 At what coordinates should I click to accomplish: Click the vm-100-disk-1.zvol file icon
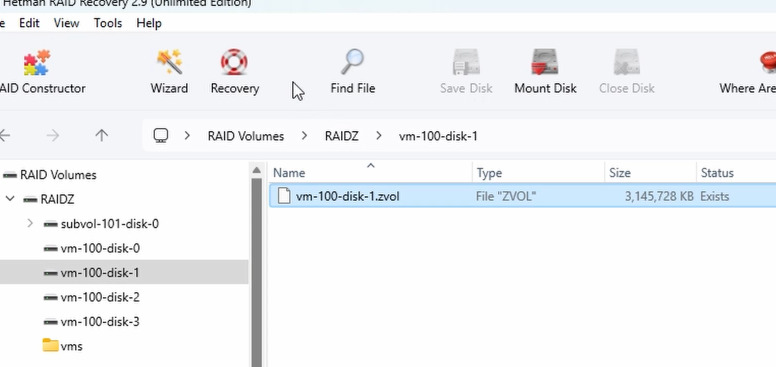(284, 196)
